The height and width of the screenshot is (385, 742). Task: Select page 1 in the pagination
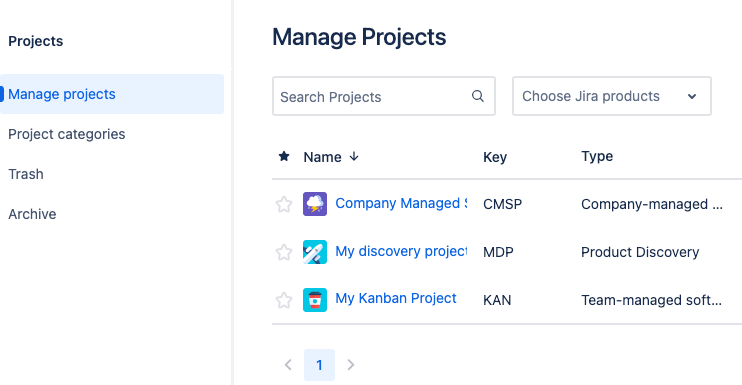pos(319,365)
